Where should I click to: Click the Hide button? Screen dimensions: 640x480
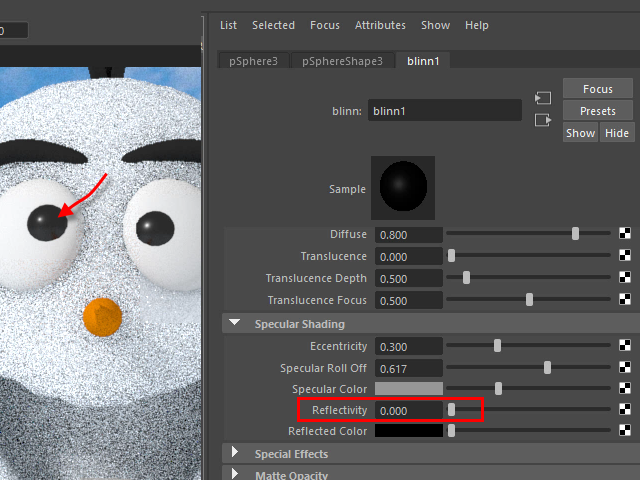click(x=617, y=133)
